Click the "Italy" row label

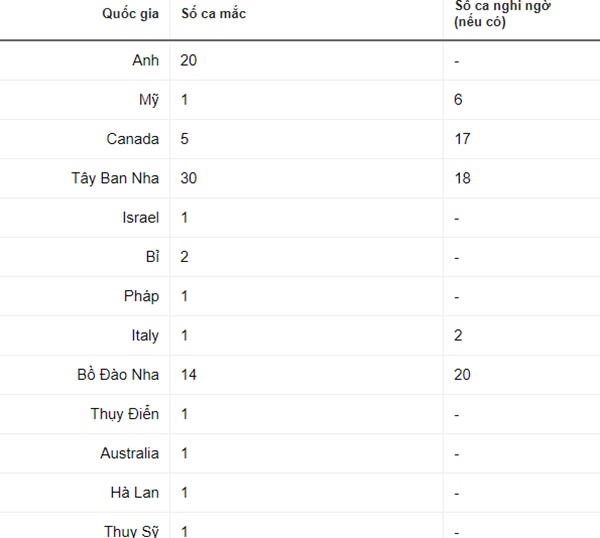click(x=144, y=335)
